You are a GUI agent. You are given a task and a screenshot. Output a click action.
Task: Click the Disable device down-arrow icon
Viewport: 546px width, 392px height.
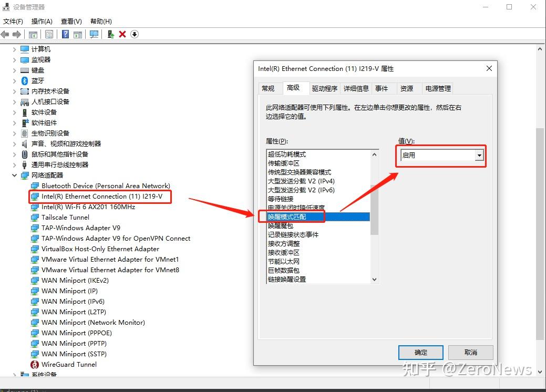pos(135,34)
